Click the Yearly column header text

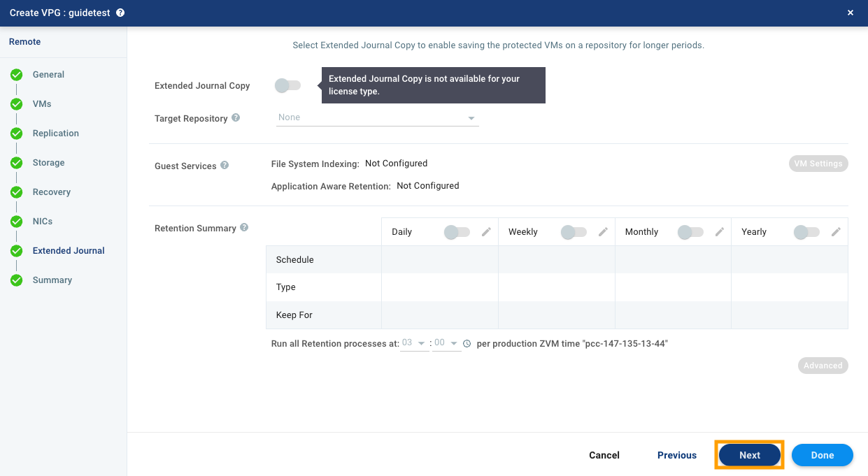tap(754, 232)
